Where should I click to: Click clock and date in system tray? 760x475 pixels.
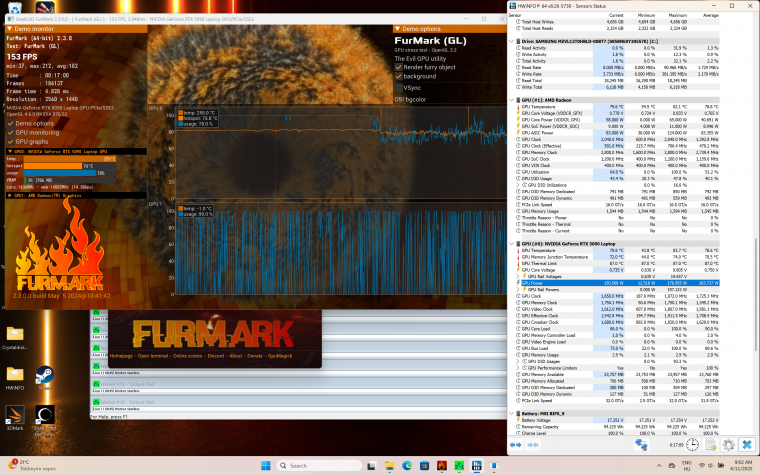[x=743, y=466]
